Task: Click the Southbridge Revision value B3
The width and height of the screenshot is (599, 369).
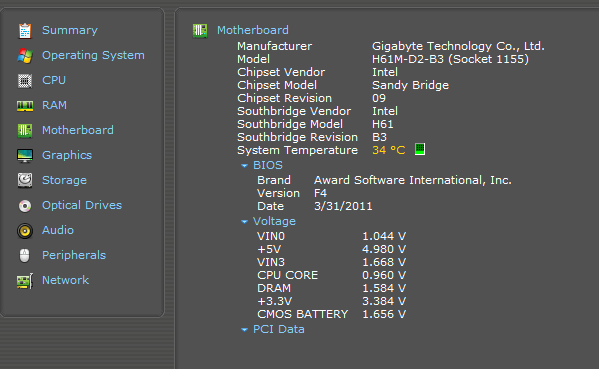Action: [x=379, y=137]
